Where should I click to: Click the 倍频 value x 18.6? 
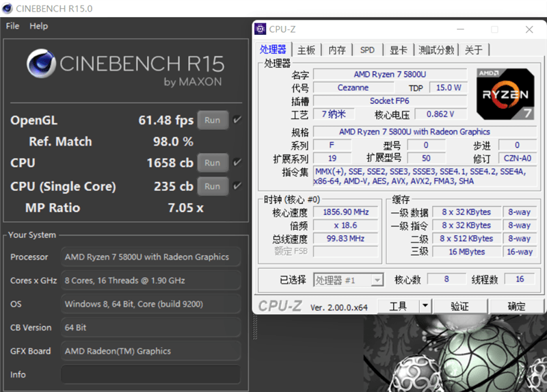pyautogui.click(x=345, y=225)
